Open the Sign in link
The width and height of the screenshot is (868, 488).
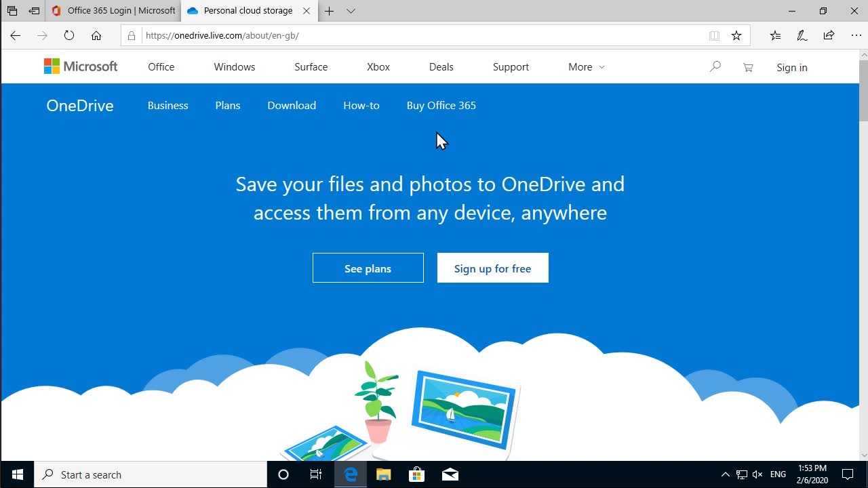click(791, 67)
